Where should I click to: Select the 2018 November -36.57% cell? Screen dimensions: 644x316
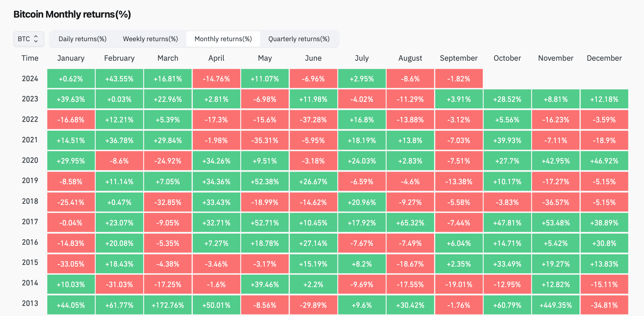(556, 202)
